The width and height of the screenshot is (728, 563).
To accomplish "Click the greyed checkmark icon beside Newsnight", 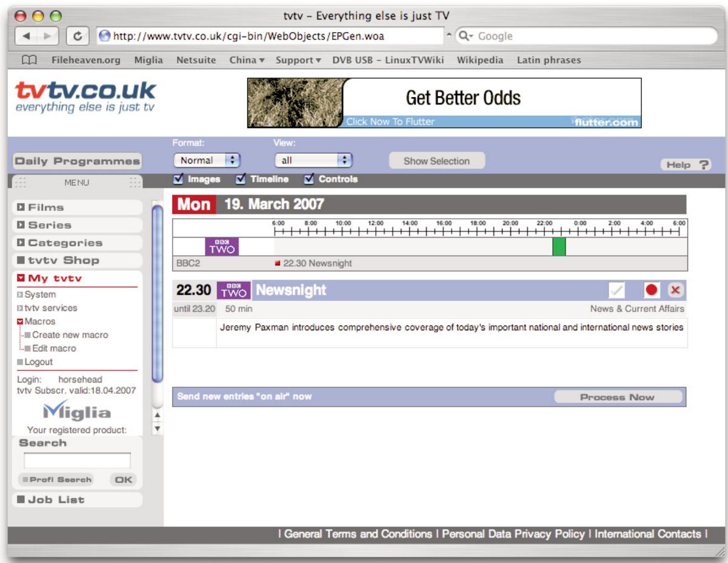I will point(616,290).
